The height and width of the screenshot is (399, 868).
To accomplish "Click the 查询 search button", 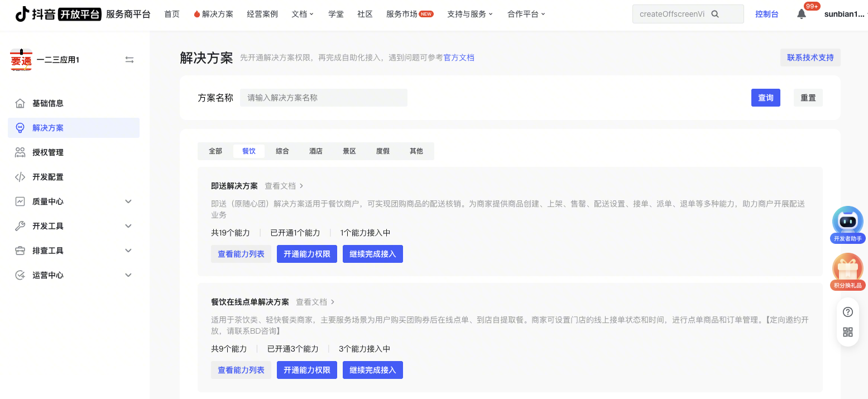I will (765, 98).
